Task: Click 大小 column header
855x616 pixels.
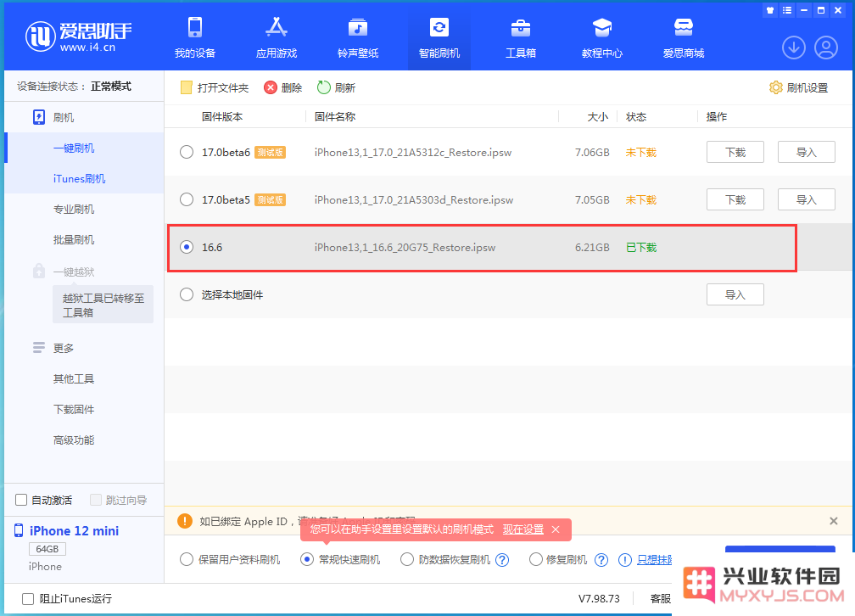Action: [x=598, y=117]
